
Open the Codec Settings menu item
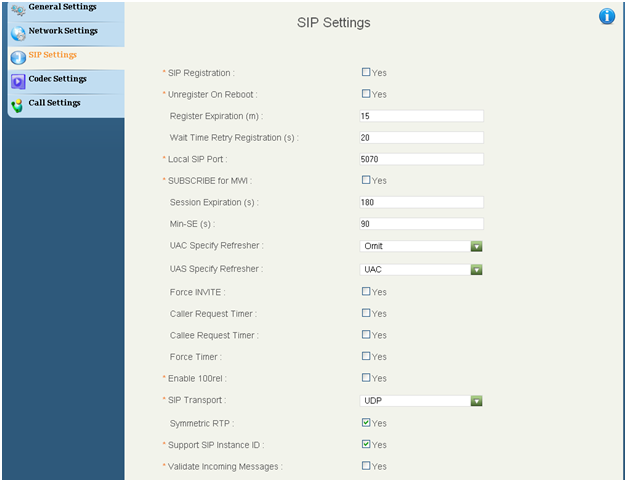coord(57,79)
